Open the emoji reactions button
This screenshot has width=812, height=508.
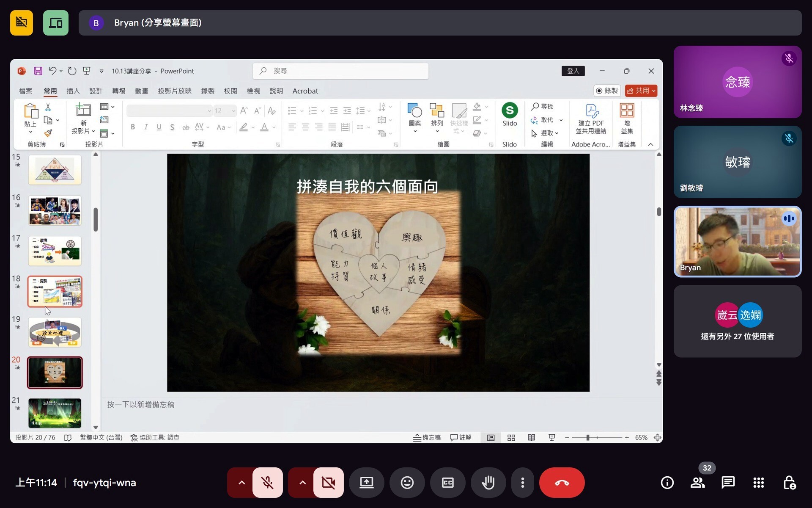(407, 483)
